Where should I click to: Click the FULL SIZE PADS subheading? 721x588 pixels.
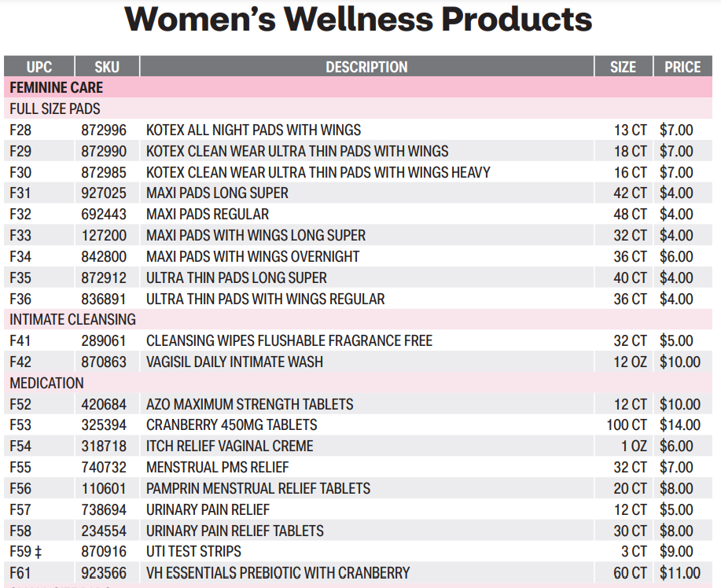[55, 108]
